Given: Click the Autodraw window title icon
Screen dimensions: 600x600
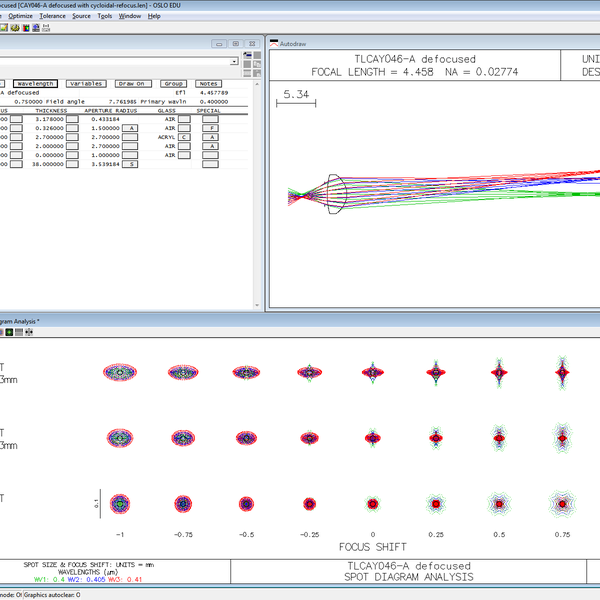Looking at the screenshot, I should 275,44.
